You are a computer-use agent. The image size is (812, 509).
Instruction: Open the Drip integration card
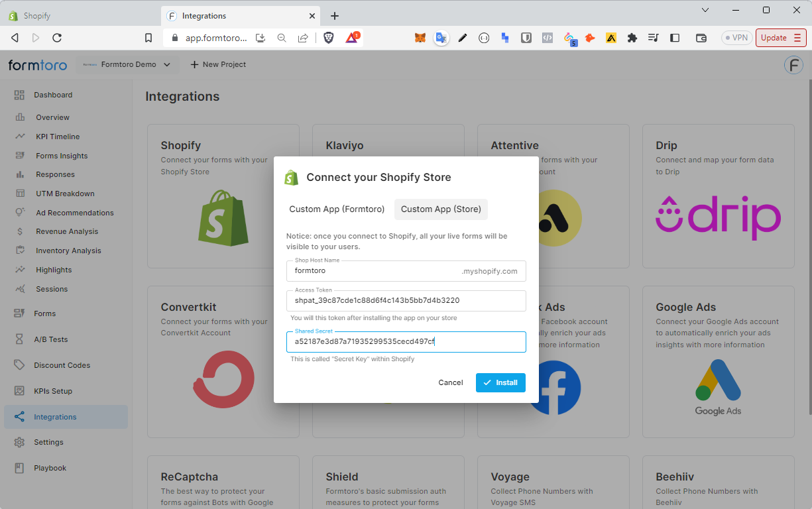(x=719, y=196)
